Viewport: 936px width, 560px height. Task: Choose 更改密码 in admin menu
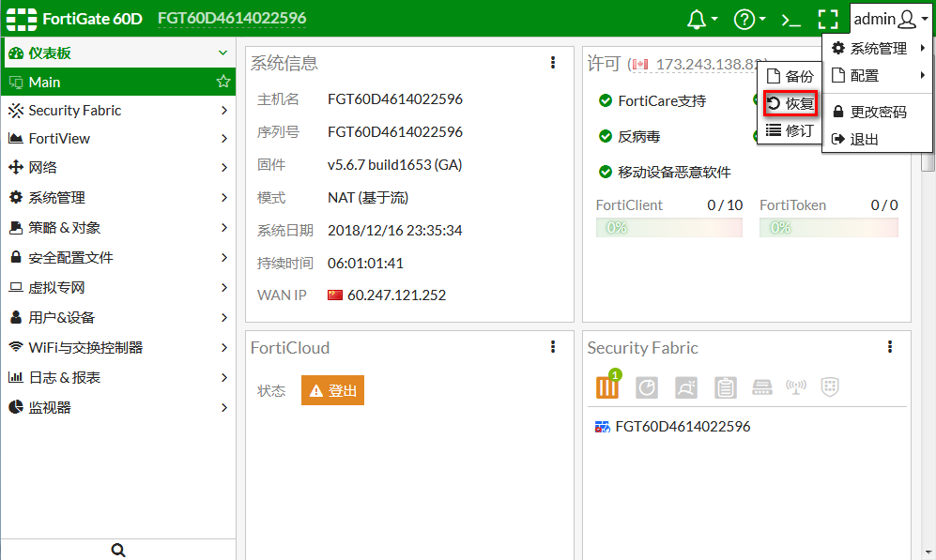click(878, 112)
